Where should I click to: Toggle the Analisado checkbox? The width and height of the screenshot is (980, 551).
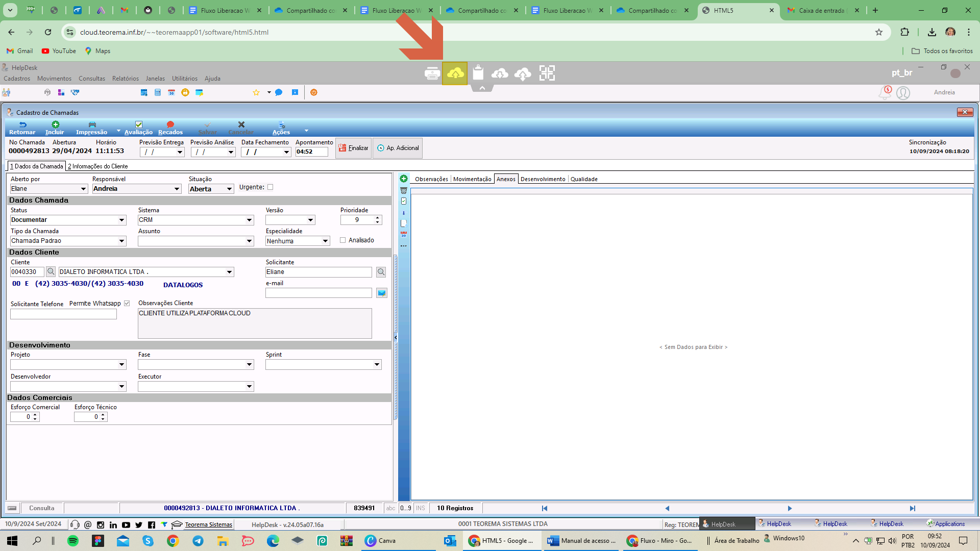pyautogui.click(x=343, y=240)
